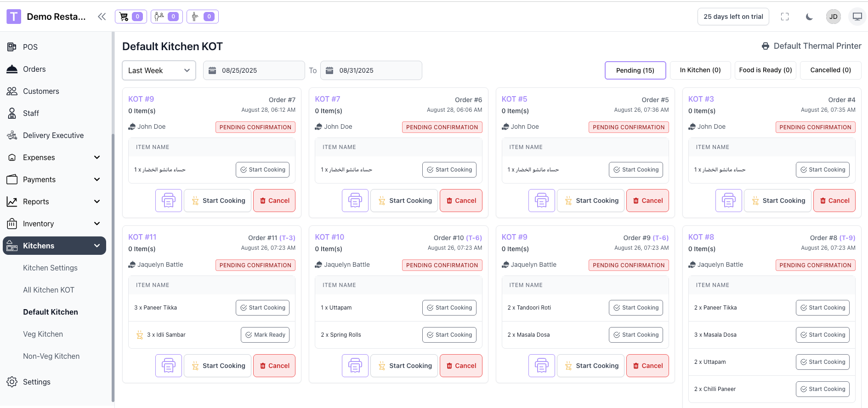Open the waiter request icon in header
868x408 pixels.
click(x=202, y=17)
